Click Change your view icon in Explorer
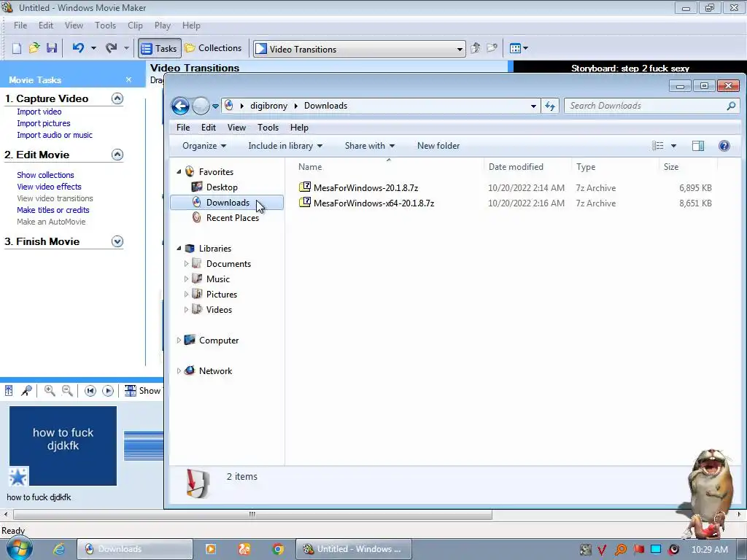 658,146
